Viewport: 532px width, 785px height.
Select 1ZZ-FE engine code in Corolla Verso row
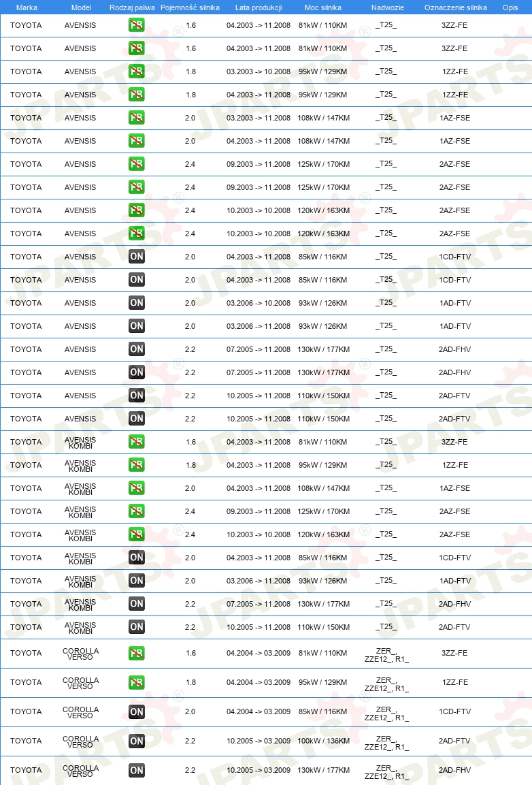pos(455,682)
